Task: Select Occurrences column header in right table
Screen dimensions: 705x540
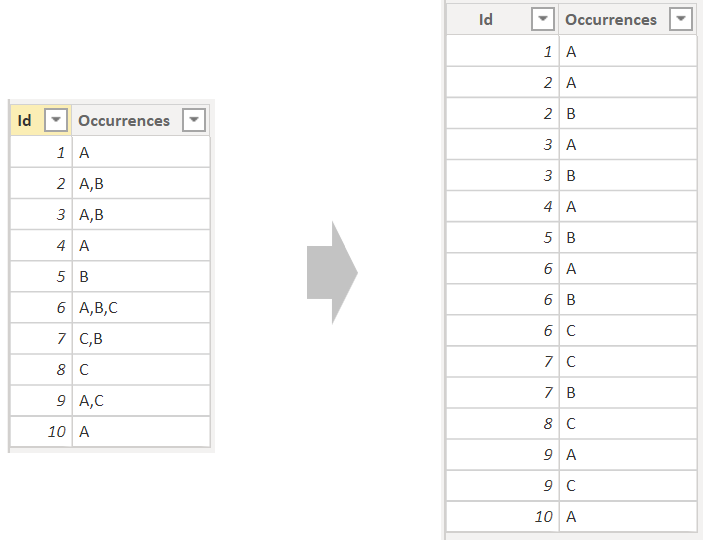Action: pyautogui.click(x=628, y=19)
